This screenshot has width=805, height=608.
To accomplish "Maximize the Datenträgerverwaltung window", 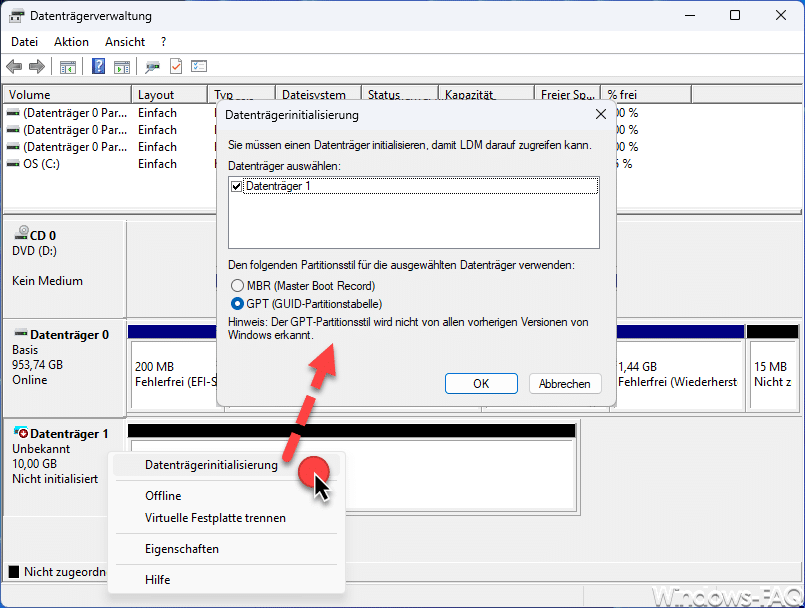I will click(735, 15).
